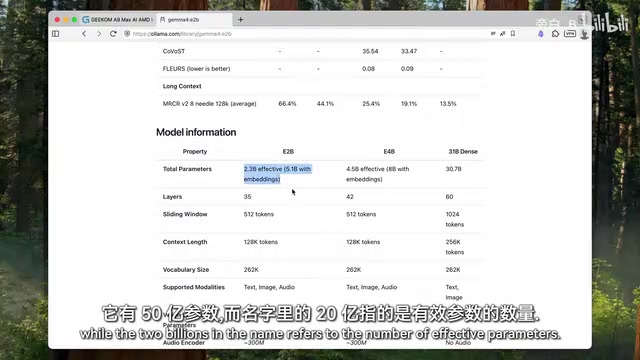
Task: Click the '256K tokens' context length value
Action: pyautogui.click(x=455, y=247)
